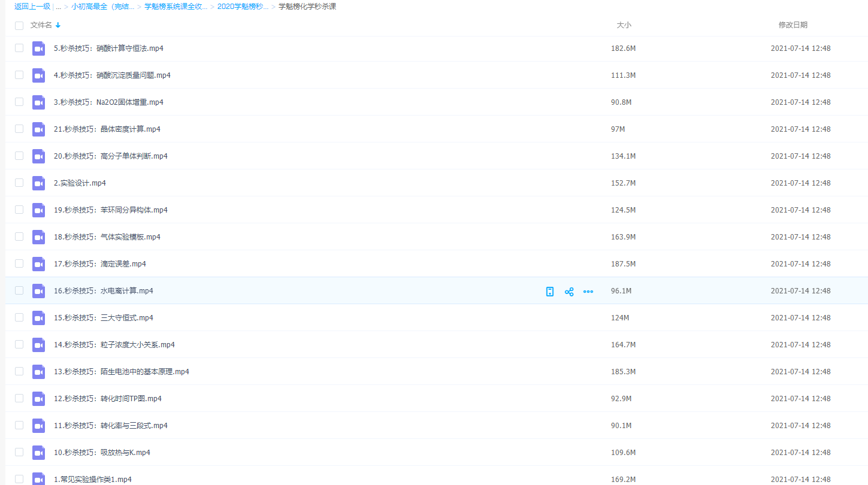Viewport: 868px width, 485px height.
Task: Click the send-to-phone icon on row 16
Action: (550, 292)
